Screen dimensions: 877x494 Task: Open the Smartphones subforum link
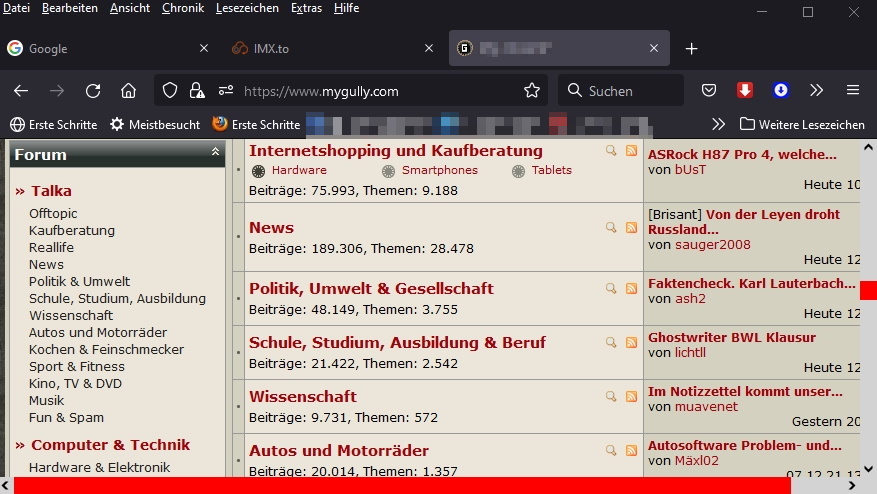[439, 170]
